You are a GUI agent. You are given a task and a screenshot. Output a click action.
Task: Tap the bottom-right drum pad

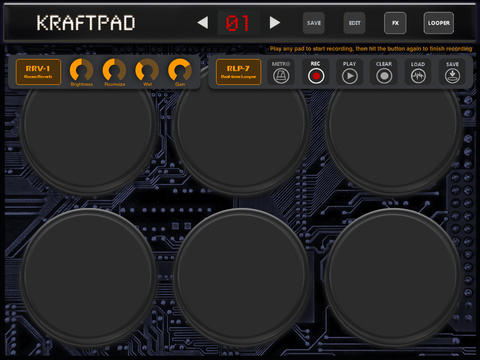393,277
